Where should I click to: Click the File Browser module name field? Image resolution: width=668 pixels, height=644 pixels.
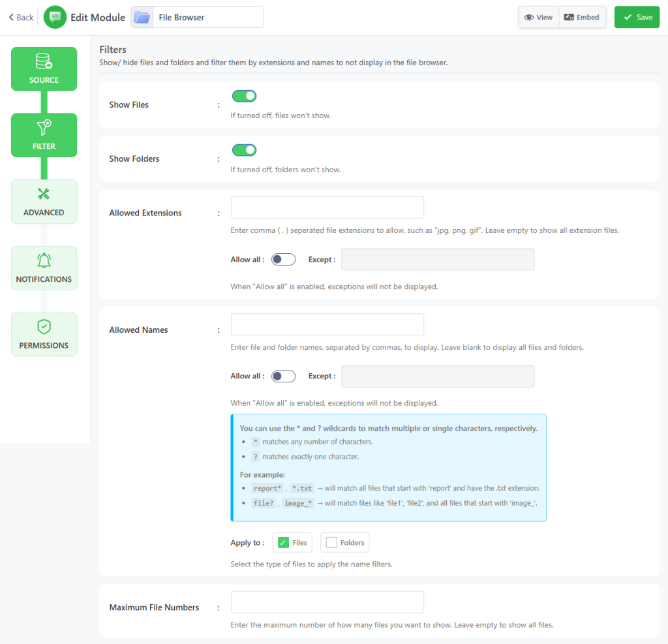tap(208, 18)
